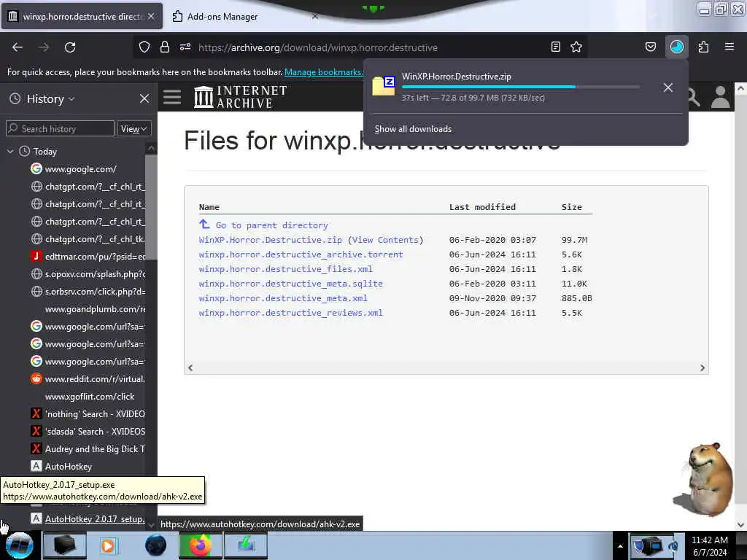Click in the Search history field

click(60, 128)
